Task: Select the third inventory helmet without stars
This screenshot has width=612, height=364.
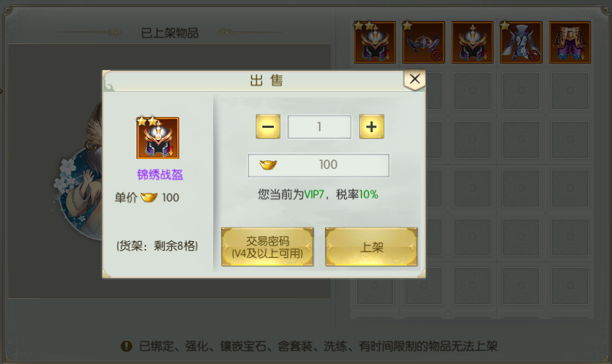Action: [473, 42]
